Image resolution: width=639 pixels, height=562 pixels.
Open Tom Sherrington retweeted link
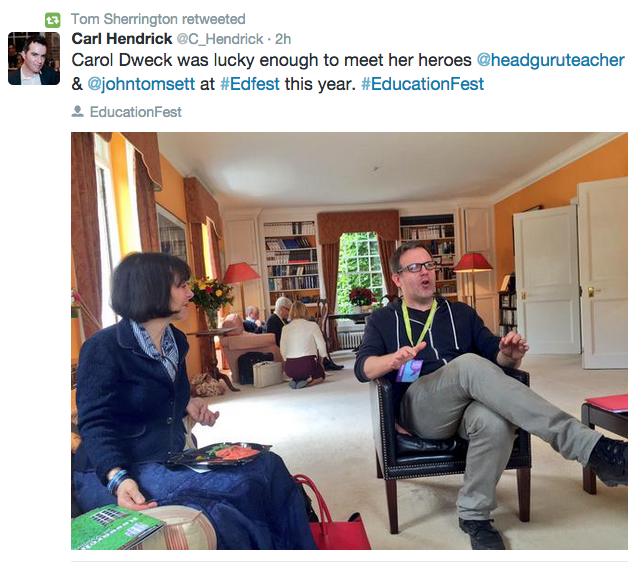click(x=158, y=19)
